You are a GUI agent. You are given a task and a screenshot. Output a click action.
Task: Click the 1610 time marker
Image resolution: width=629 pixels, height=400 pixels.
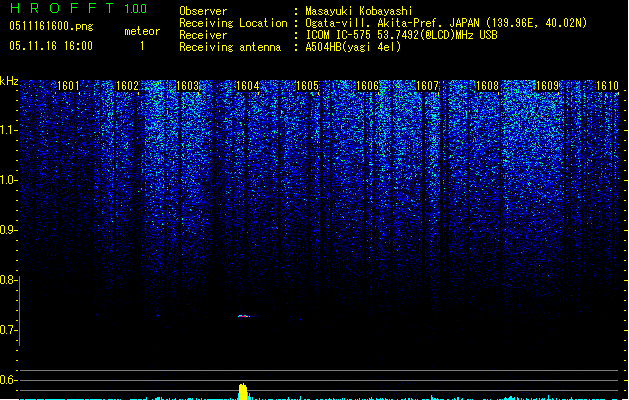[x=607, y=86]
